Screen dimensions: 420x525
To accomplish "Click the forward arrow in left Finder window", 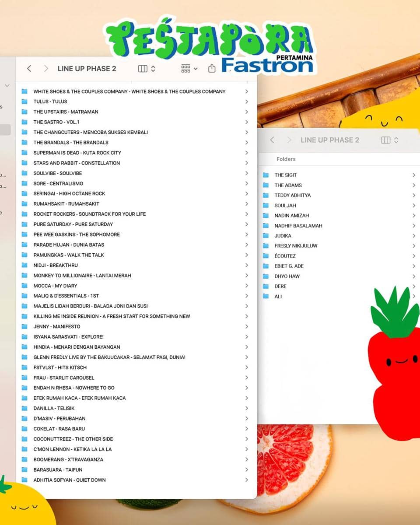I will pos(46,69).
